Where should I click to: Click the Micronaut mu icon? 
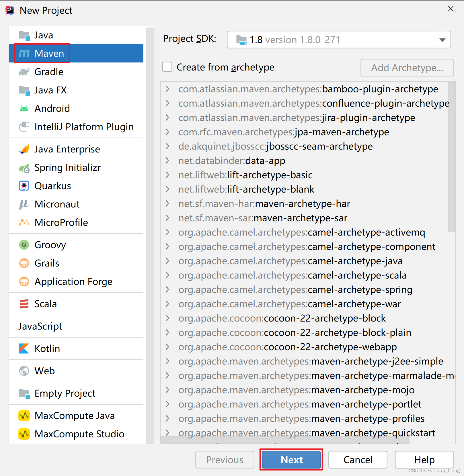24,204
